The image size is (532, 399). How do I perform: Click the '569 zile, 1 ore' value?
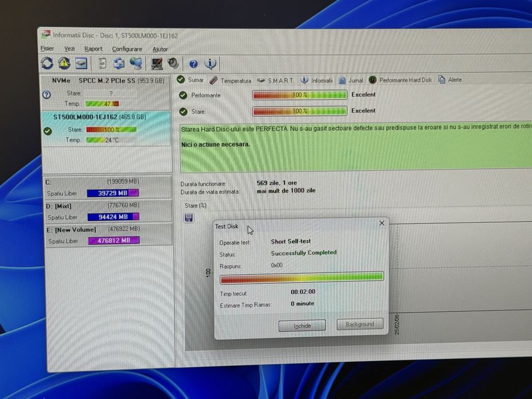[x=277, y=183]
